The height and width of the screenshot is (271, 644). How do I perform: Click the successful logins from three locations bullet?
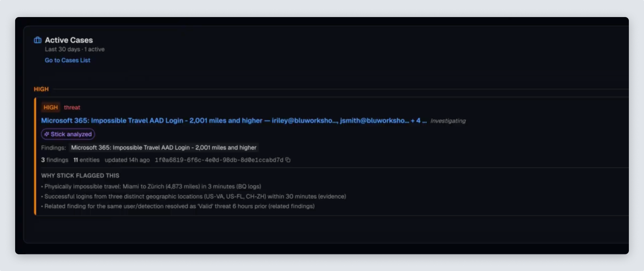point(194,196)
